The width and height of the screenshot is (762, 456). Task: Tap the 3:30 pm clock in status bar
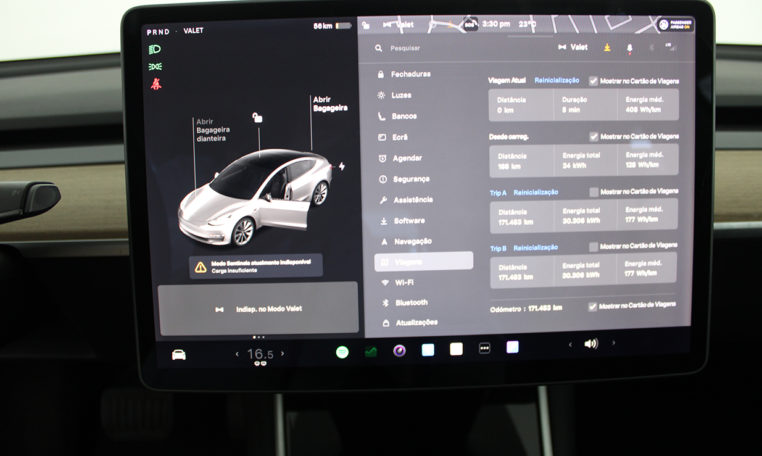tap(496, 23)
